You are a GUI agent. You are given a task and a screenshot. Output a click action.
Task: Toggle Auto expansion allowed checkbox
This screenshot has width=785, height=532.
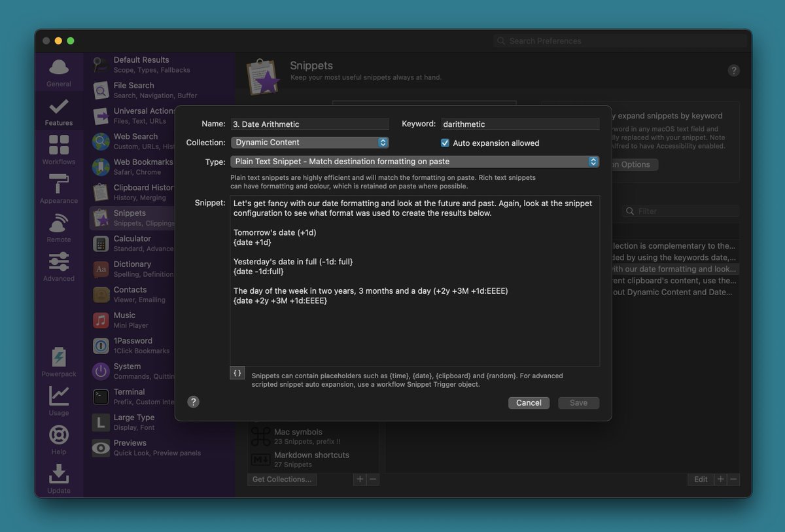pos(445,143)
